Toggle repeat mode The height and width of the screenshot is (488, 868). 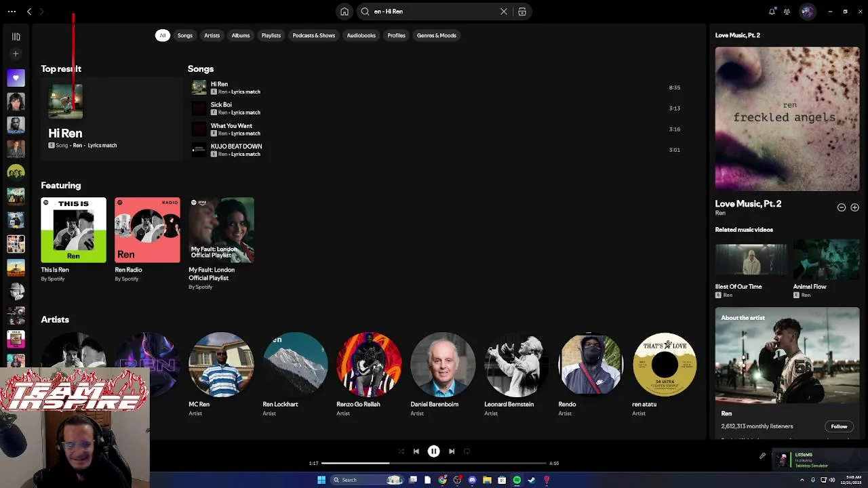point(467,451)
